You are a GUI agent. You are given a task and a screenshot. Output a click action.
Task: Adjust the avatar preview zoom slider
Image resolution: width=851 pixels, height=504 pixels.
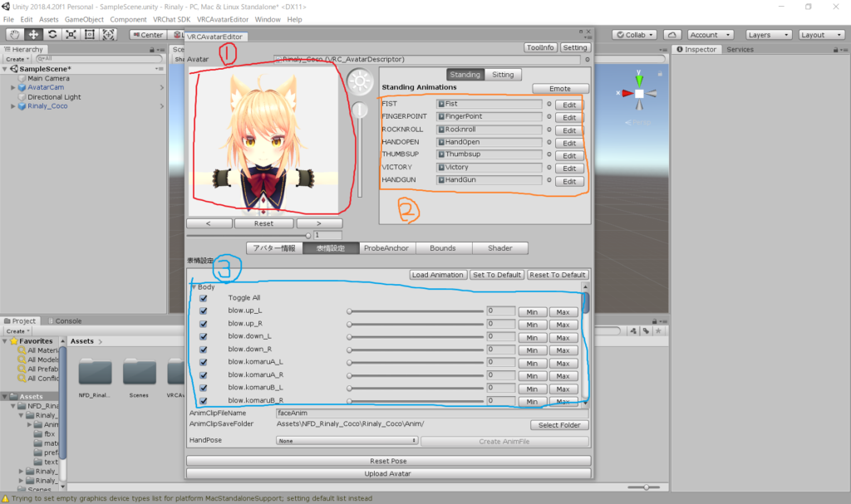pyautogui.click(x=248, y=236)
